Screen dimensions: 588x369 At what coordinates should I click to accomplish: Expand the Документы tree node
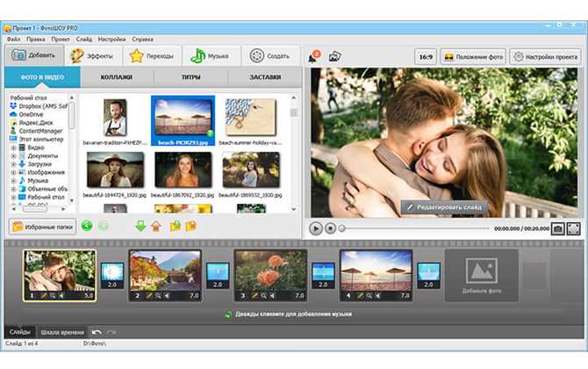tap(14, 156)
